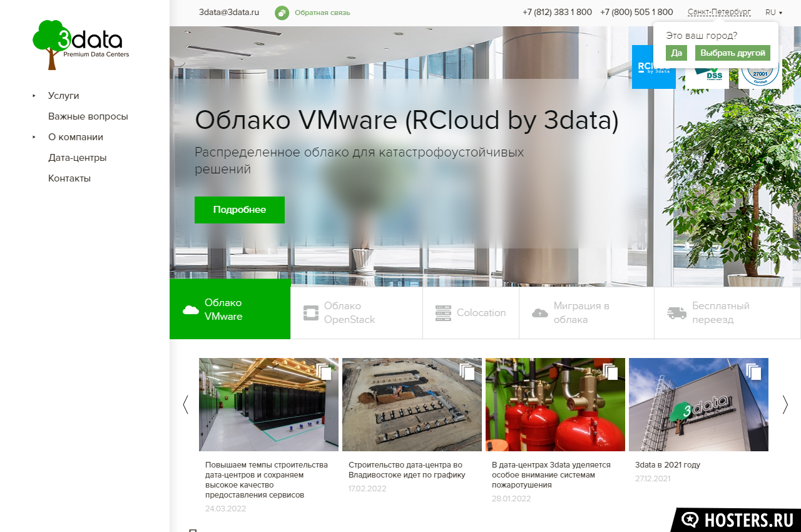
Task: Click the green Подробнее button
Action: click(240, 210)
